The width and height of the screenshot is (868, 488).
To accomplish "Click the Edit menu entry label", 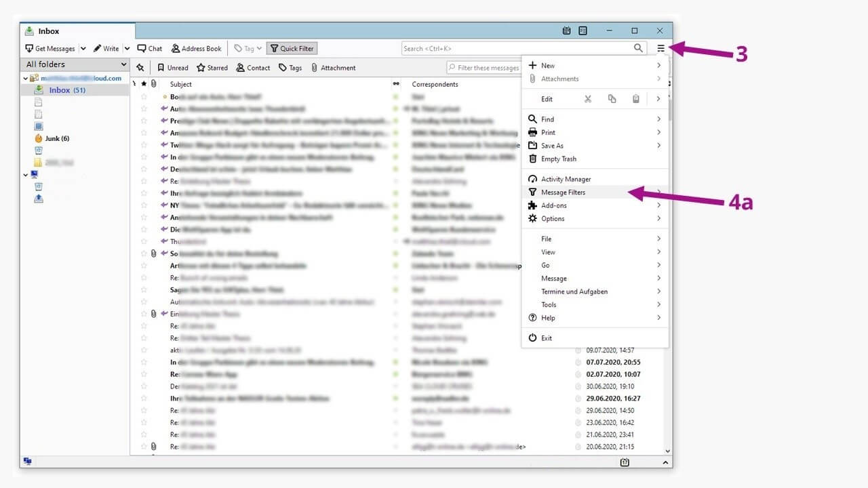I will coord(547,99).
